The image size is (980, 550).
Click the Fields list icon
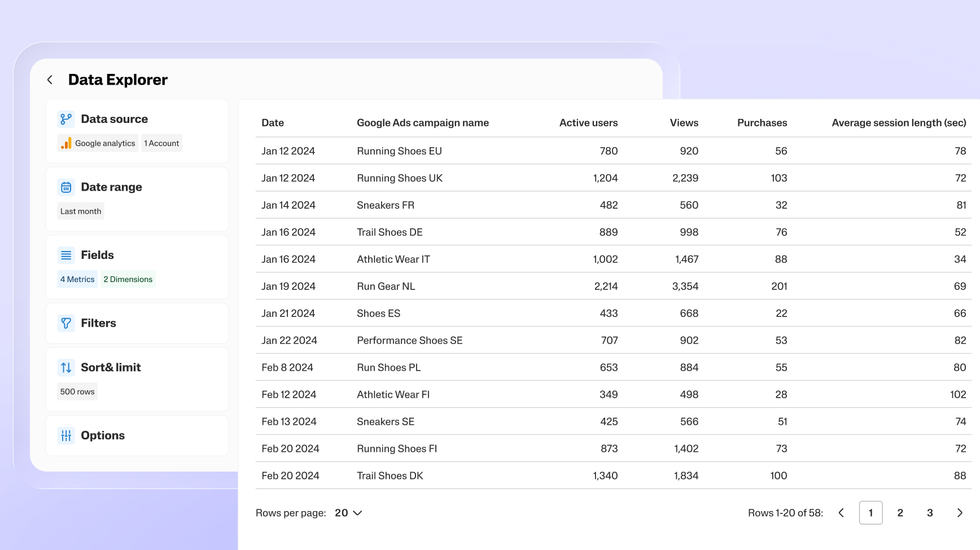click(66, 256)
